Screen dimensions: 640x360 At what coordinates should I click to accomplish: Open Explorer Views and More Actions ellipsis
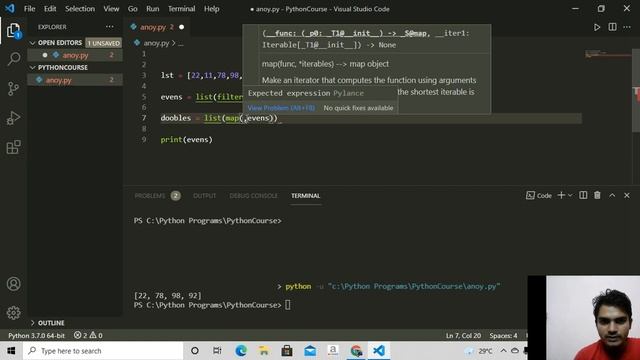pos(109,27)
